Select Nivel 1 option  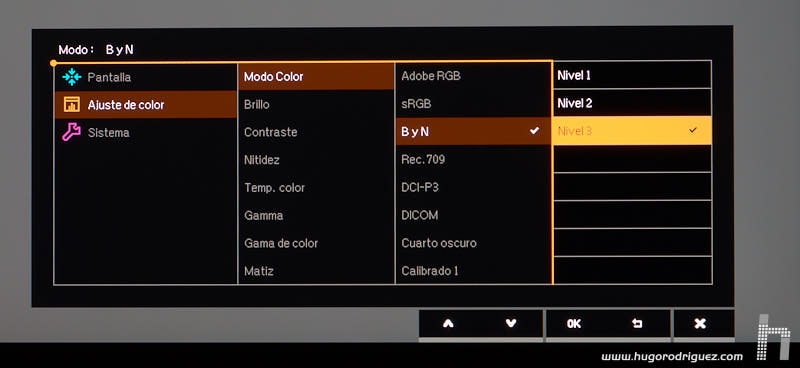632,76
